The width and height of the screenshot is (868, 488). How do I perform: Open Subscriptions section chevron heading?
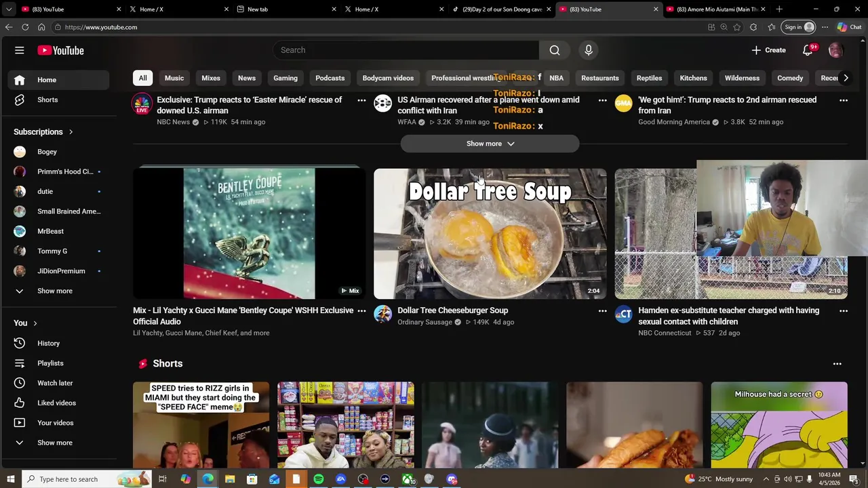pyautogui.click(x=43, y=132)
